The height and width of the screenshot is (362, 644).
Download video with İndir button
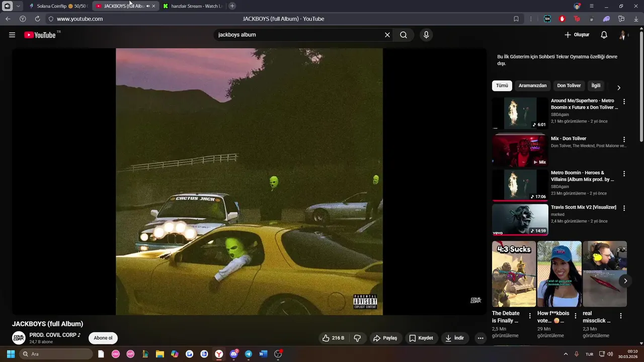click(454, 338)
